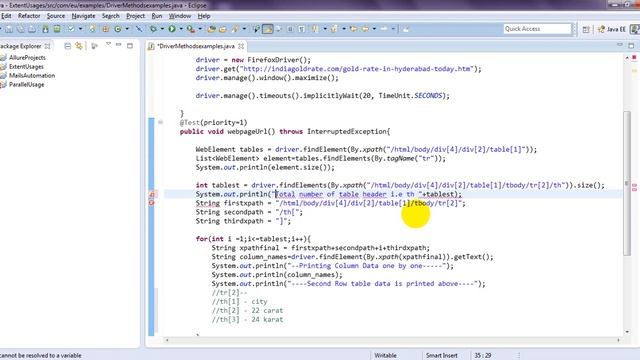Click the Open Type folder icon
Image resolution: width=640 pixels, height=360 pixels.
pyautogui.click(x=211, y=29)
